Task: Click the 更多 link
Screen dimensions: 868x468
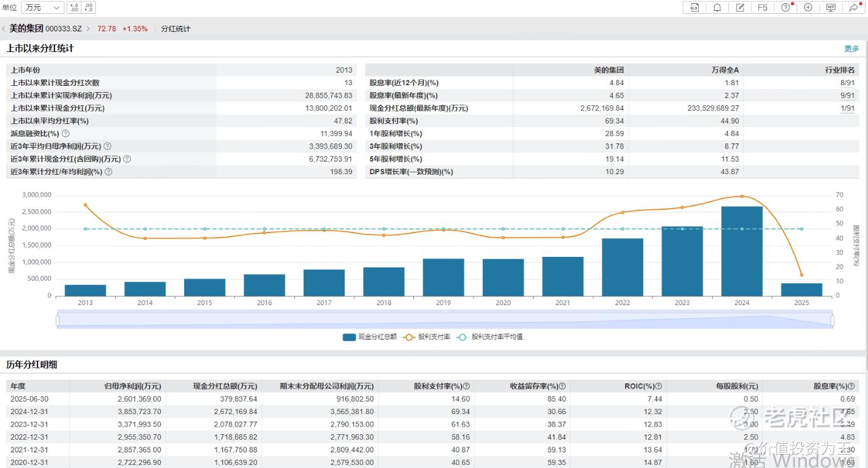Action: pyautogui.click(x=851, y=48)
